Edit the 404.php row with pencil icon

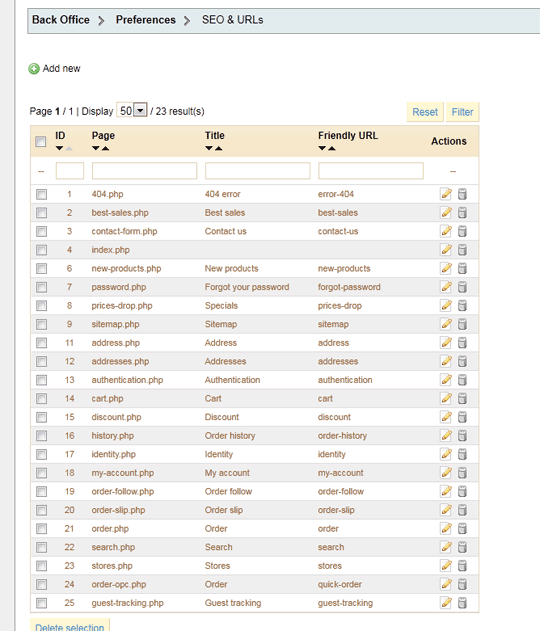(446, 194)
